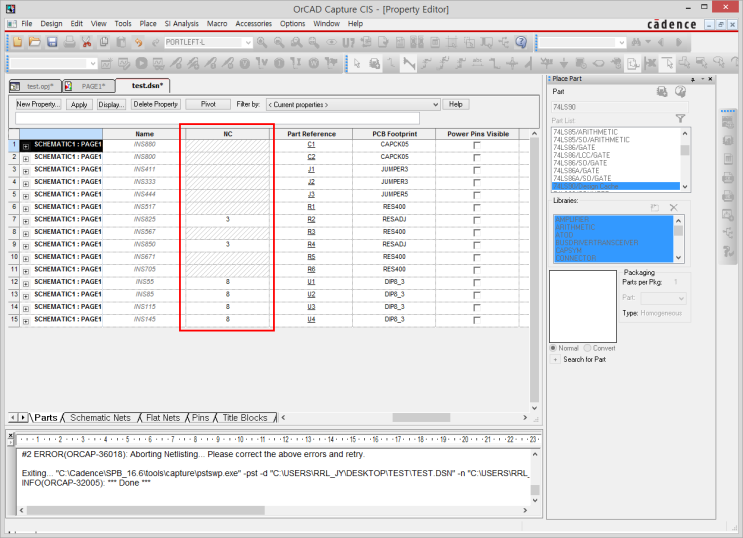Switch to the Pins tab
This screenshot has height=538, width=743.
200,418
